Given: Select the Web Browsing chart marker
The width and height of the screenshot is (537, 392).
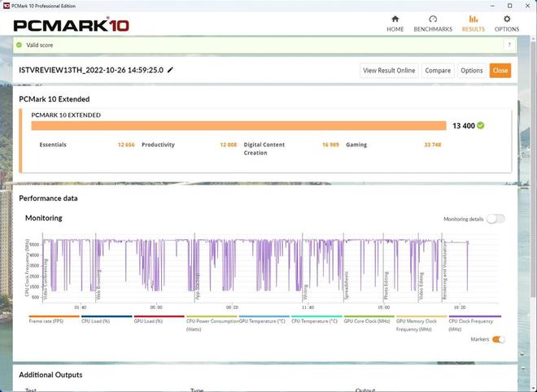Looking at the screenshot, I should [x=98, y=285].
